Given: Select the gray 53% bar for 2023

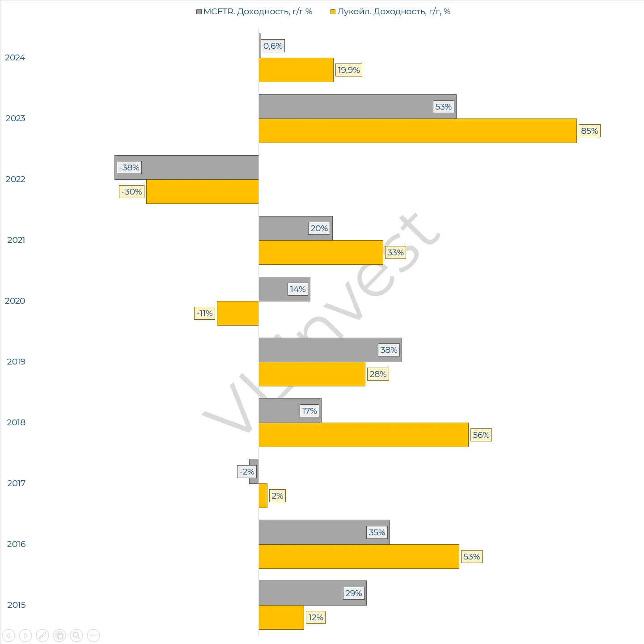Looking at the screenshot, I should pyautogui.click(x=357, y=106).
